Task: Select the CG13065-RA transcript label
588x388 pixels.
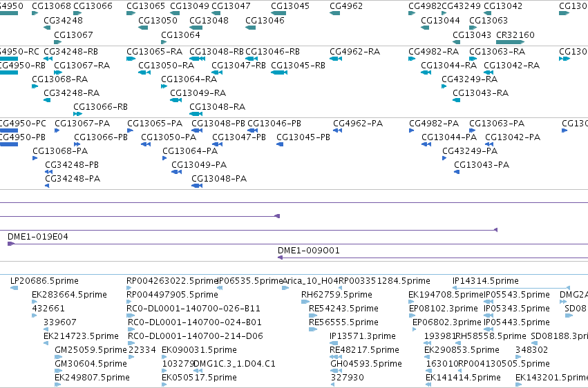Action: (x=155, y=52)
